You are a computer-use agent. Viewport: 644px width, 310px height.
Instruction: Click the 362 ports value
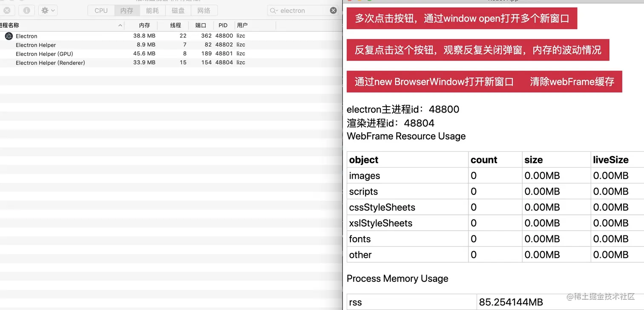207,36
